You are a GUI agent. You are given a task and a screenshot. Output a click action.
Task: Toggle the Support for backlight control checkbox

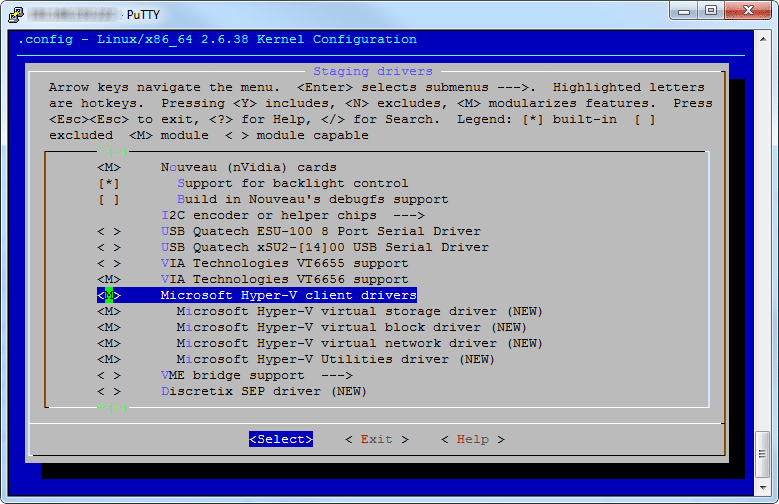coord(109,183)
